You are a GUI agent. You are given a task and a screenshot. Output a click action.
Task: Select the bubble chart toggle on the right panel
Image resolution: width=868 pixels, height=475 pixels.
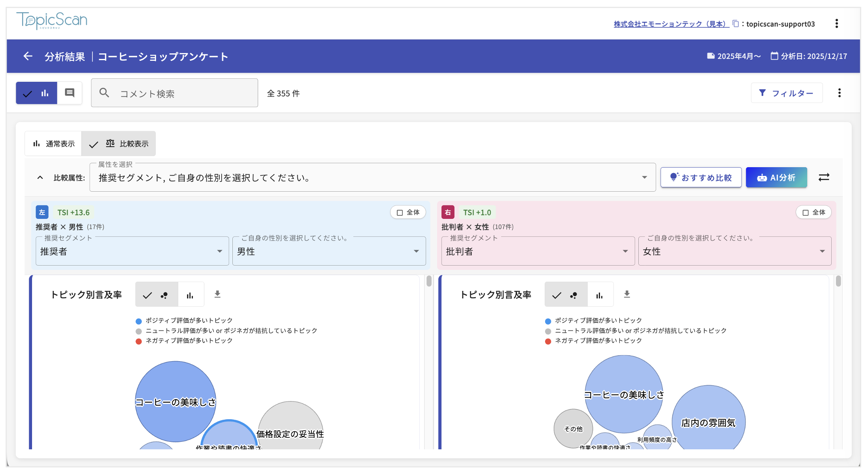coord(566,295)
